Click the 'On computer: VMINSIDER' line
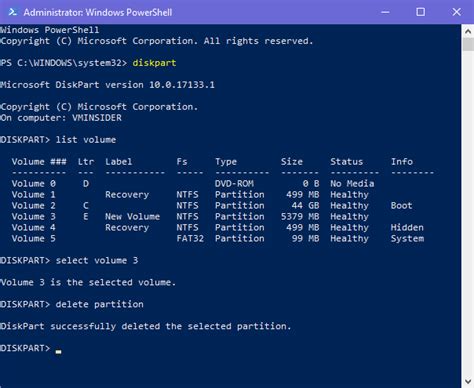 point(61,118)
